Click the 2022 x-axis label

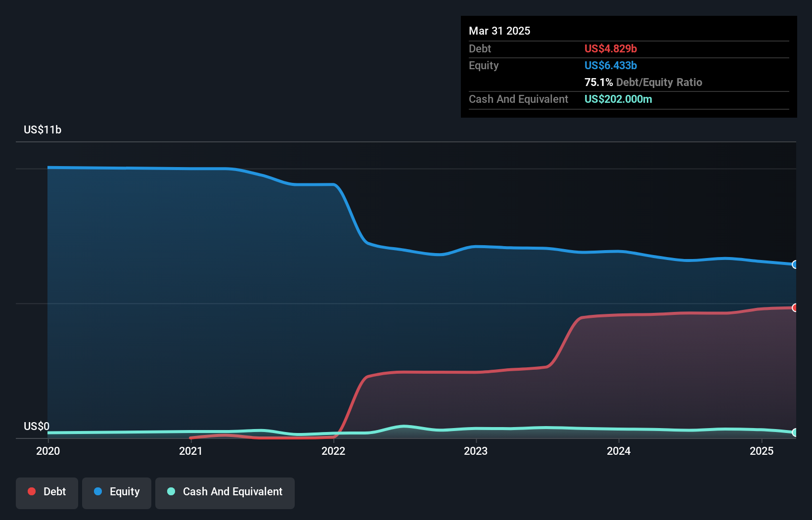[333, 451]
